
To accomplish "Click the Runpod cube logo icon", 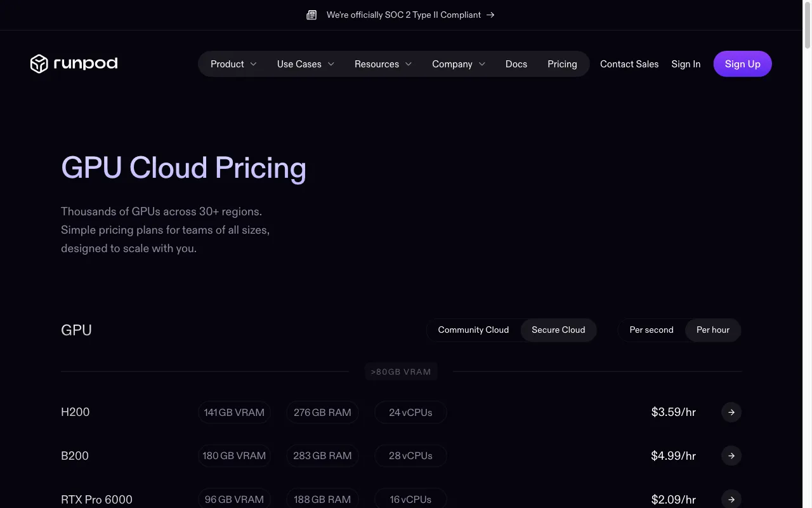I will [x=39, y=63].
